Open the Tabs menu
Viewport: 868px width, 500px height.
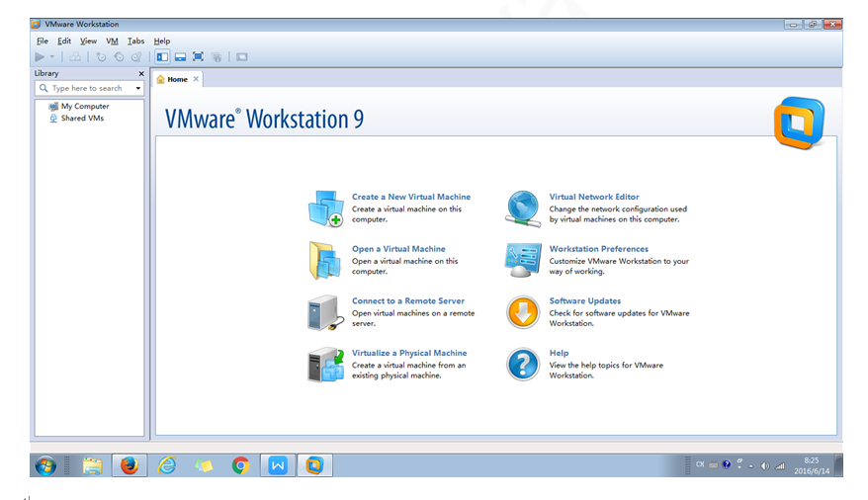pos(135,41)
